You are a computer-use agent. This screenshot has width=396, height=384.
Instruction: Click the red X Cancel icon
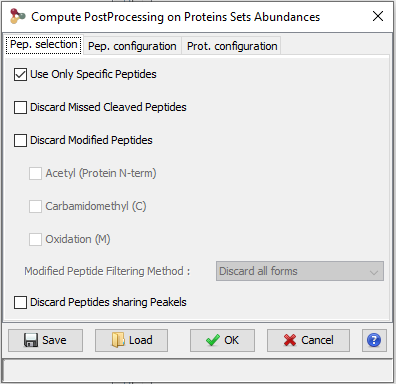pyautogui.click(x=290, y=340)
